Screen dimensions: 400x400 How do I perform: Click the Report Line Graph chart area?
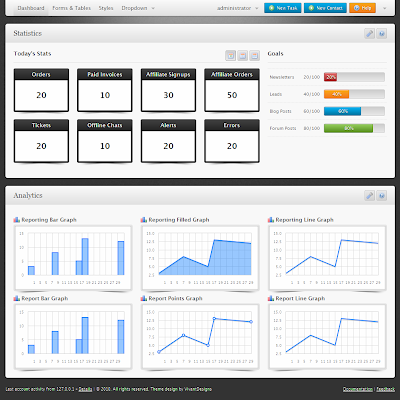tap(327, 336)
